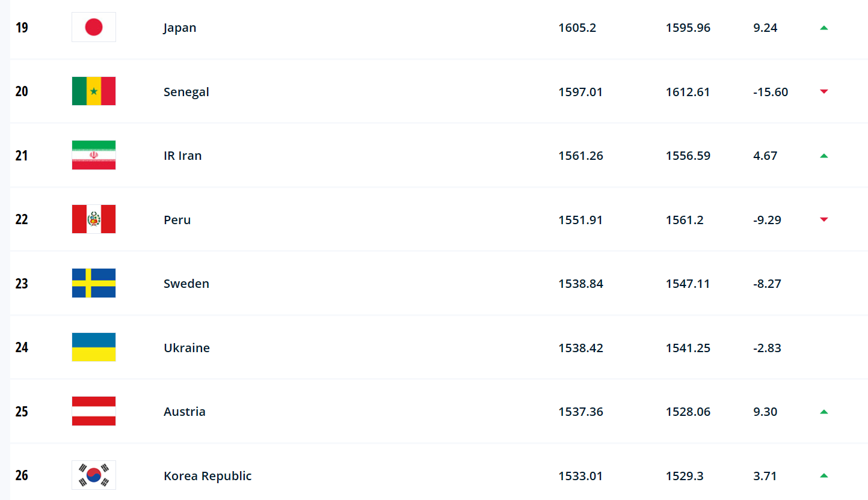Click the Senegal flag icon
The image size is (868, 500).
pos(94,91)
